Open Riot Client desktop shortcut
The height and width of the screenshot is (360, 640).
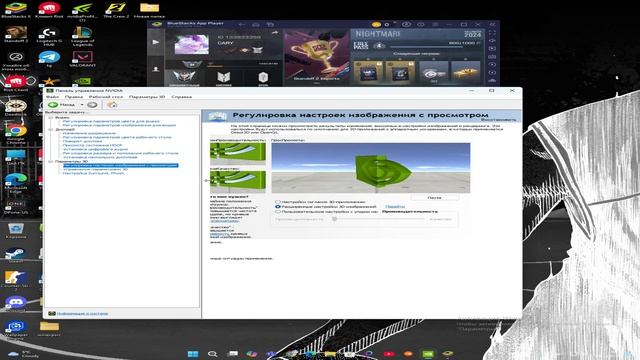16,83
